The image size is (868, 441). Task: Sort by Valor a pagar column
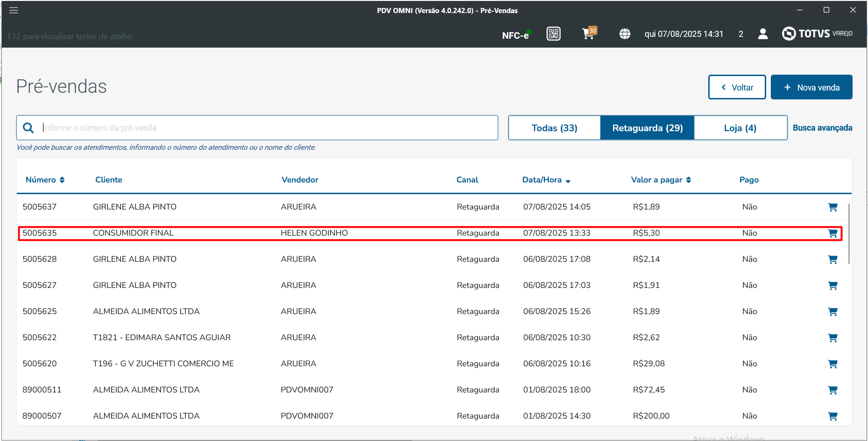(x=661, y=180)
